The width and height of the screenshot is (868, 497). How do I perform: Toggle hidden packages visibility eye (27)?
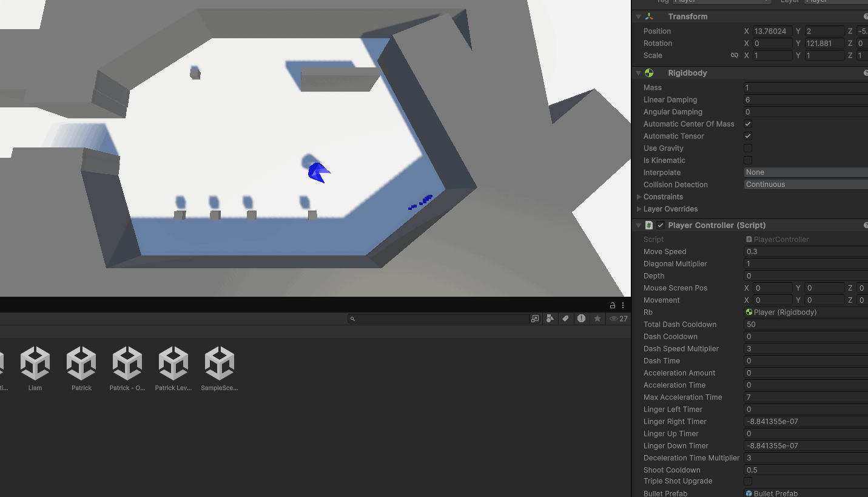click(x=619, y=319)
